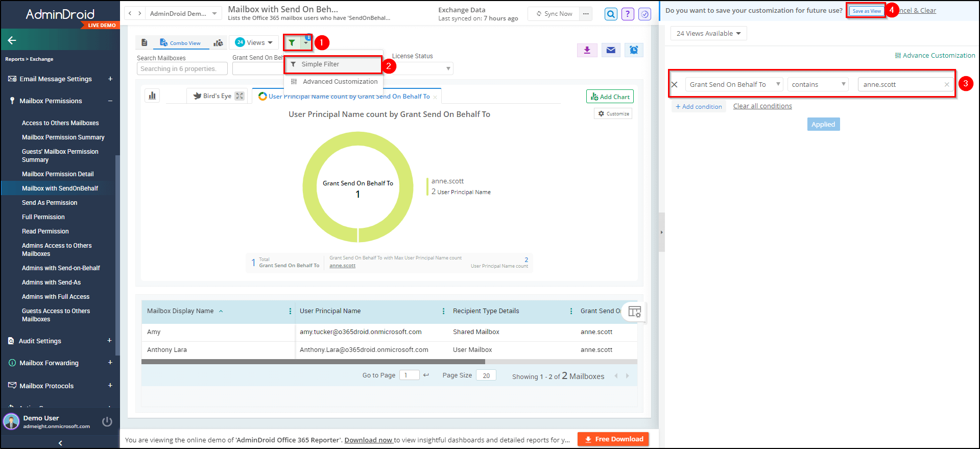This screenshot has height=449, width=980.
Task: Choose Advanced Customization menu entry
Action: pyautogui.click(x=340, y=82)
